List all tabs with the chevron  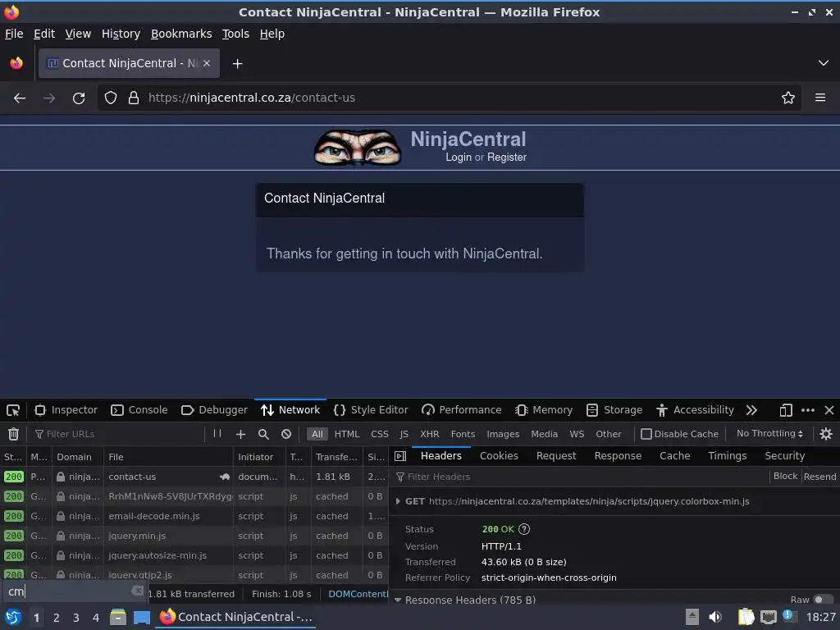point(824,63)
